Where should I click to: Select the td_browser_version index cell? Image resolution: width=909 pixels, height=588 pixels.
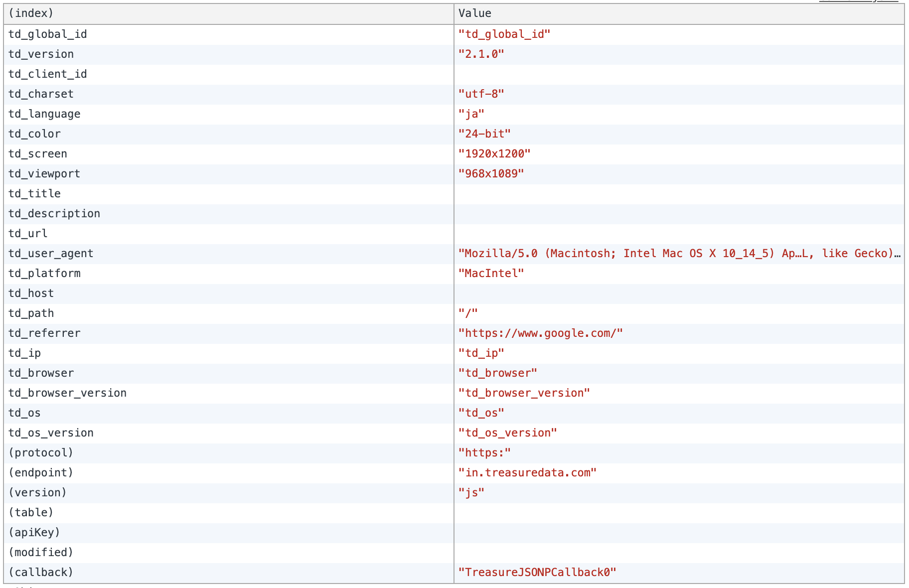(x=229, y=393)
